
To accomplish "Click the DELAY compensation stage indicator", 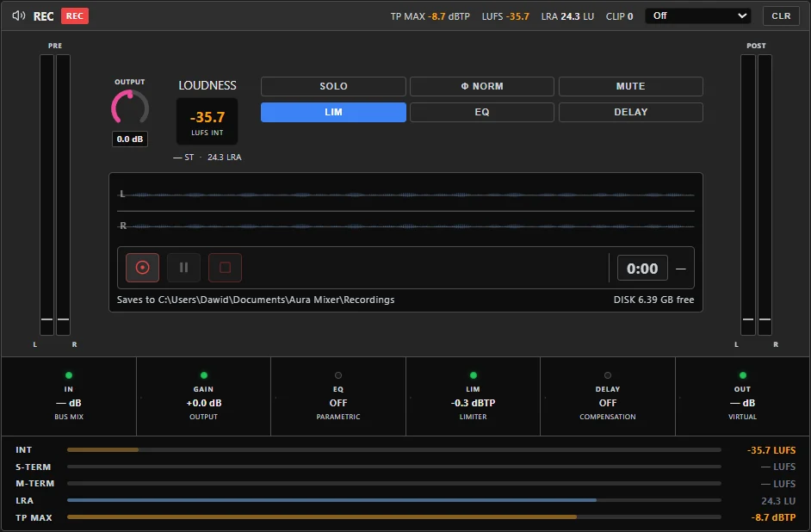I will click(x=608, y=396).
